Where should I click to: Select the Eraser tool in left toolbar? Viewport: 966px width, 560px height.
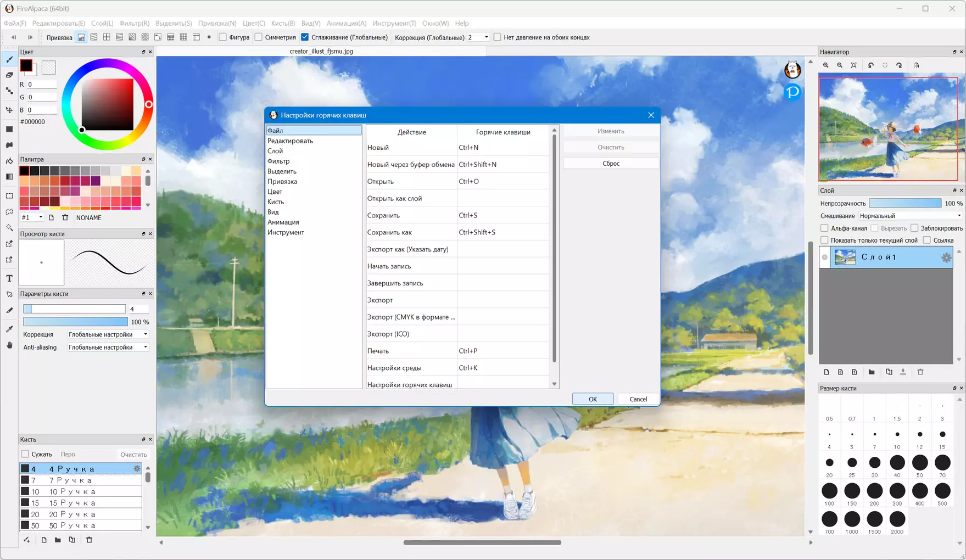point(9,75)
